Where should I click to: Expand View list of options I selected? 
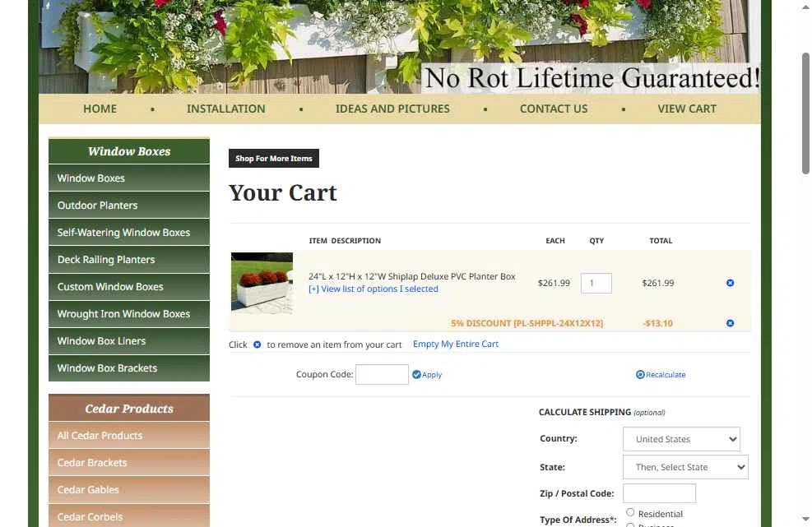point(374,289)
